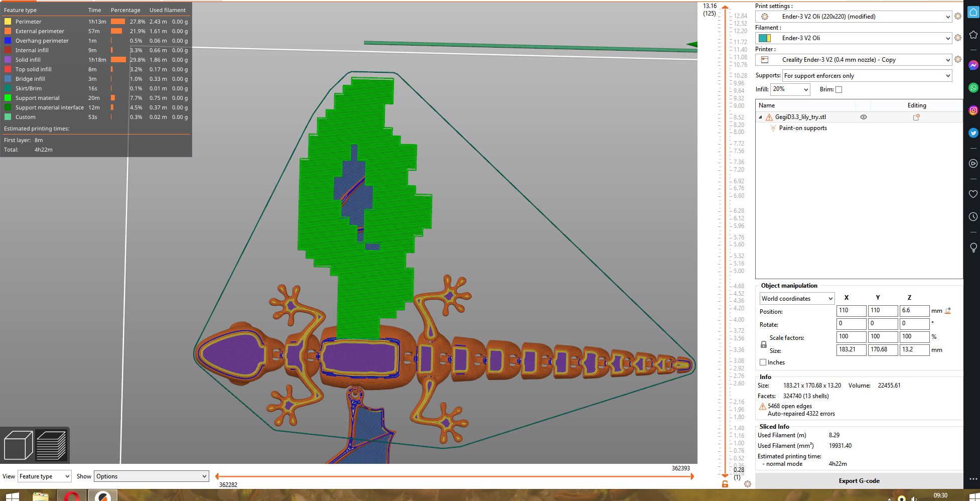Open the World coordinates dropdown
Viewport: 980px width, 501px height.
click(x=797, y=298)
